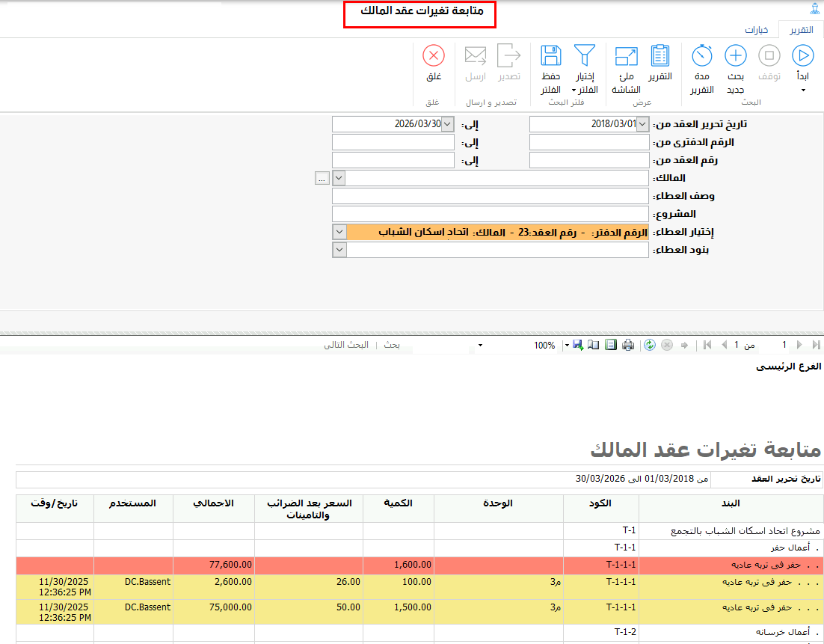Viewport: 824px width, 644px height.
Task: Open report duration (مدة التقرير) stopwatch icon
Action: pyautogui.click(x=702, y=56)
